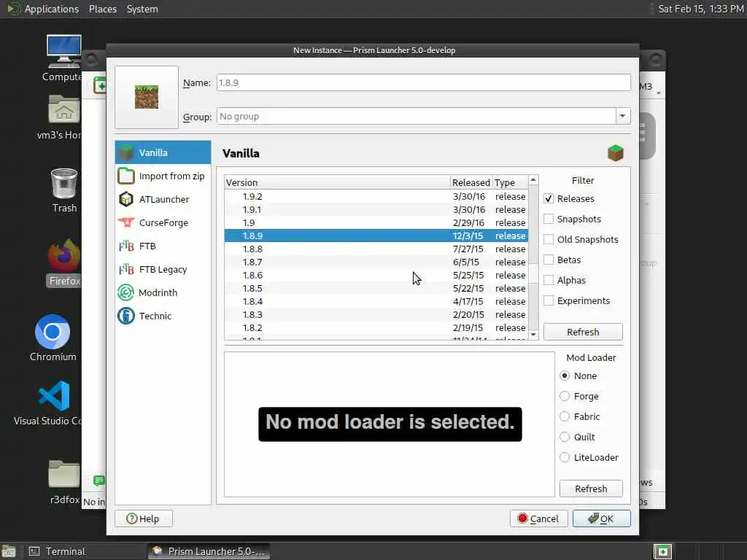Refresh the mod loader list
The height and width of the screenshot is (560, 747).
[591, 489]
